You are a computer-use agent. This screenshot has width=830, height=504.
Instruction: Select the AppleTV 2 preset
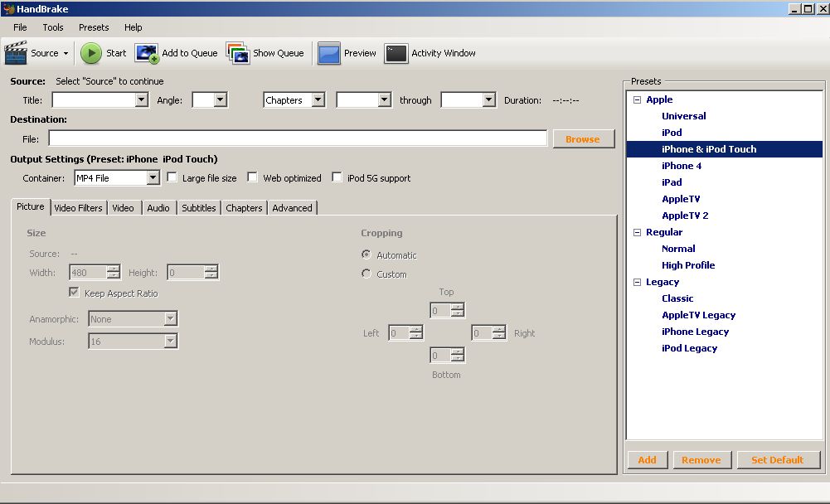pos(685,216)
